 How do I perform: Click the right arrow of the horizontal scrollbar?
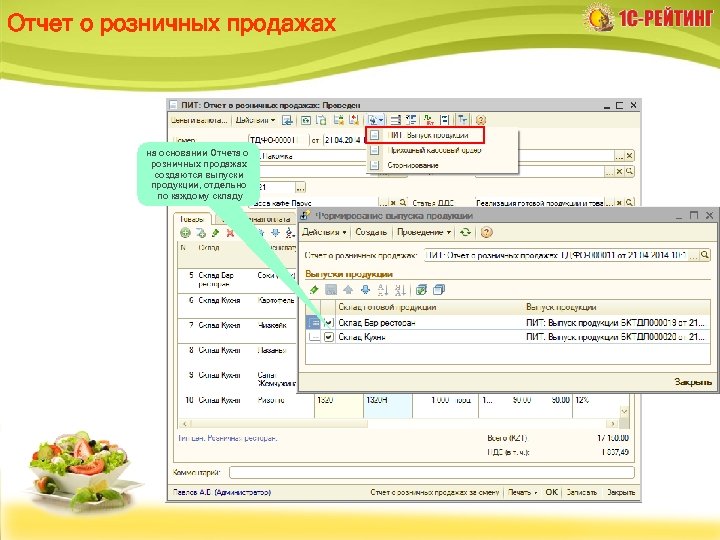(613, 424)
